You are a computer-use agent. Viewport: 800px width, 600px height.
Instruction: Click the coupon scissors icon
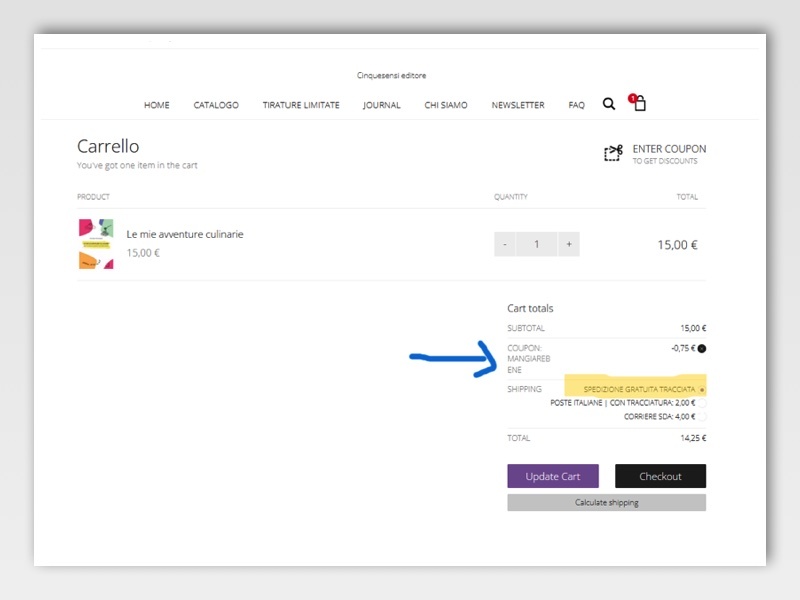point(613,153)
